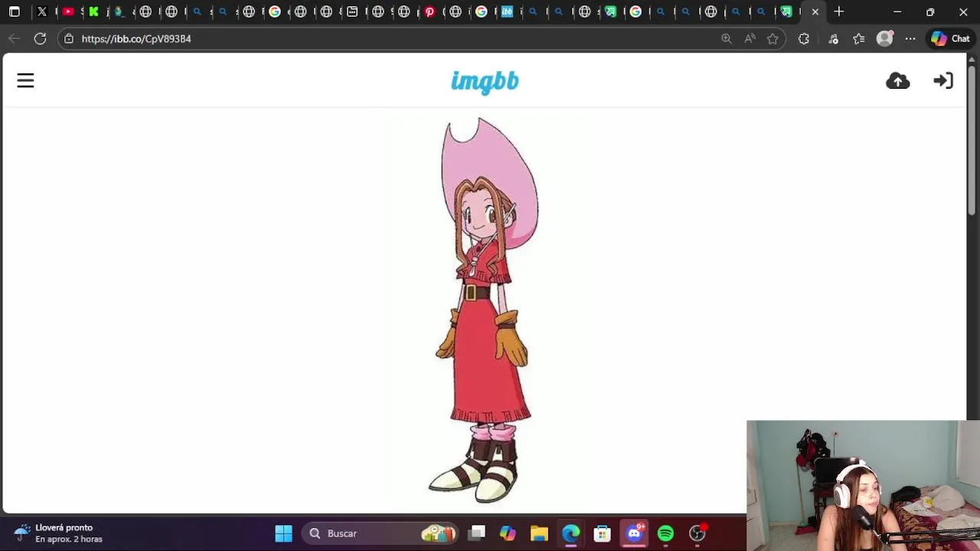This screenshot has width=980, height=551.
Task: Click the zoom magnifier icon in address bar
Action: (726, 38)
